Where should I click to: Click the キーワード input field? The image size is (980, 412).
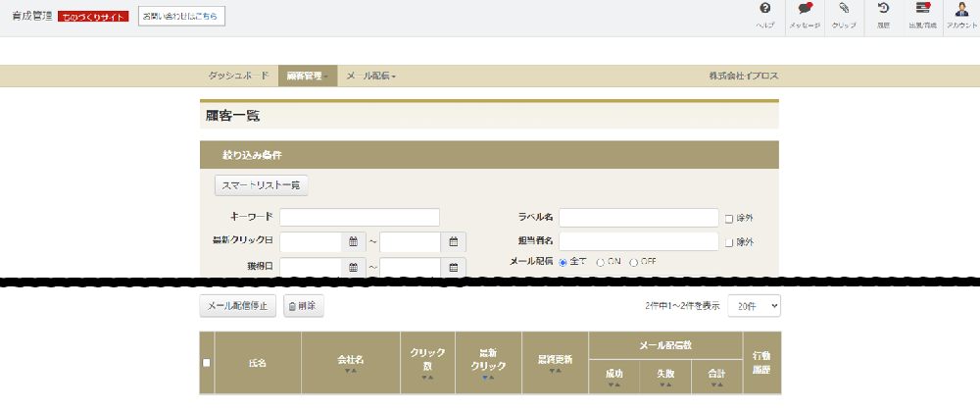[x=360, y=218]
